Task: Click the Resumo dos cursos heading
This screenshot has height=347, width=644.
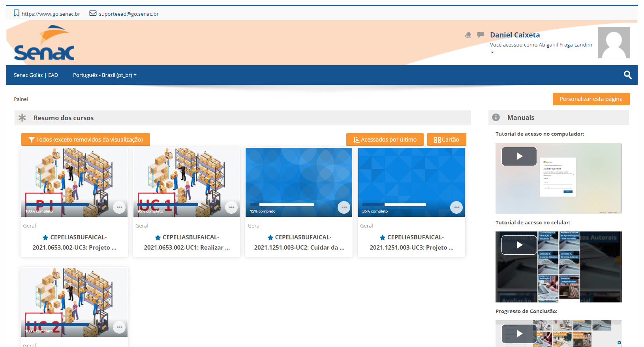Action: click(64, 118)
